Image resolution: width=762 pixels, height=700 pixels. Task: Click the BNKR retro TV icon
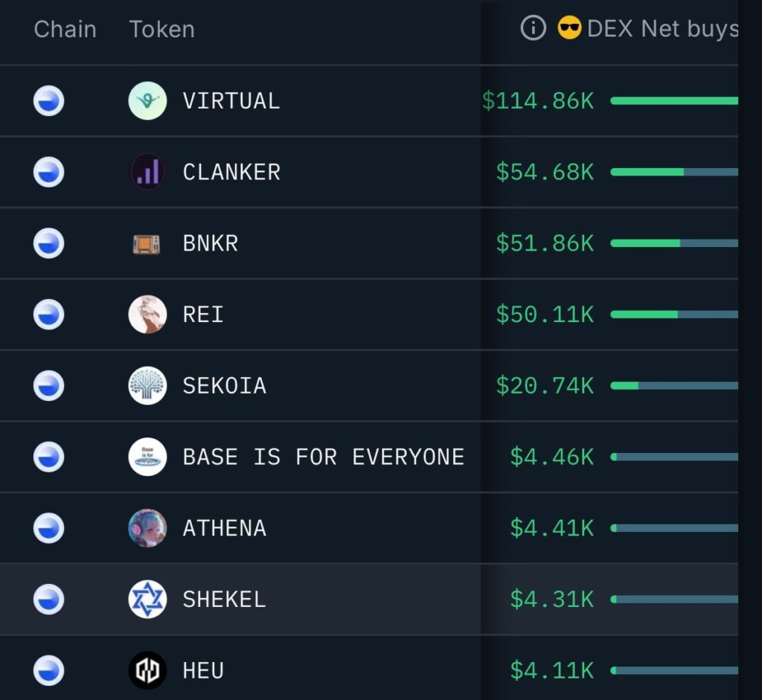[147, 243]
